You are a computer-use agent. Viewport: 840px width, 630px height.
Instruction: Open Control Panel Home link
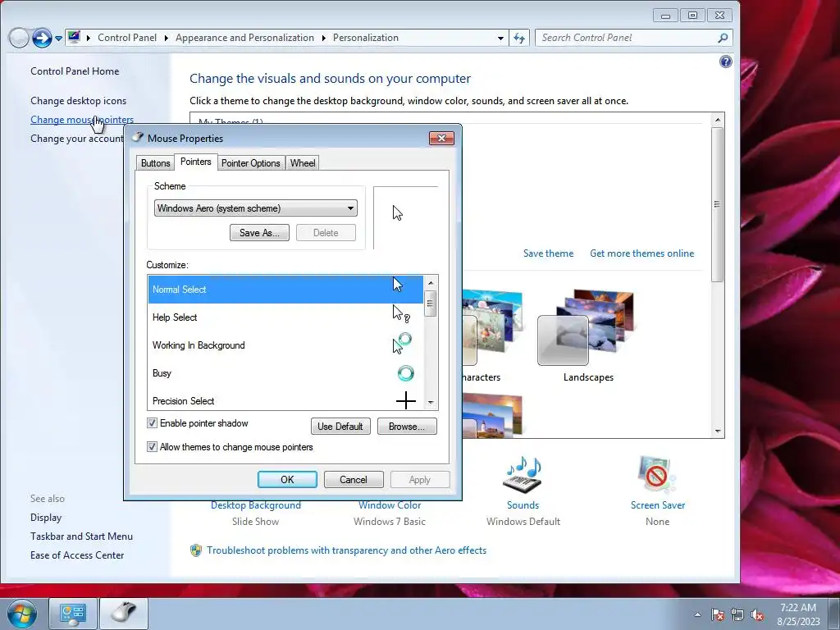[x=75, y=71]
